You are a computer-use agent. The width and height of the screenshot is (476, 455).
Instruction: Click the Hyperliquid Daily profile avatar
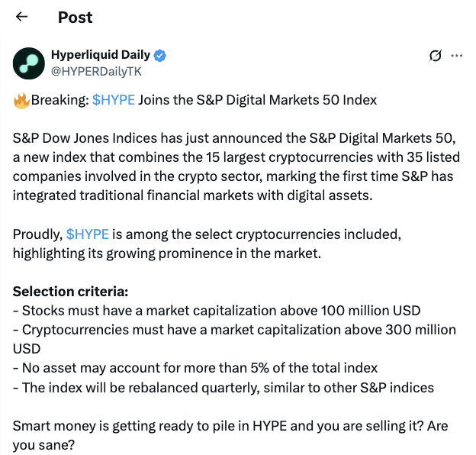click(28, 63)
